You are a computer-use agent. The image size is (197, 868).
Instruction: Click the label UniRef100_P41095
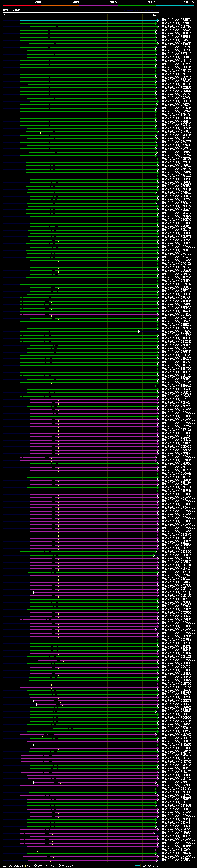(177, 64)
